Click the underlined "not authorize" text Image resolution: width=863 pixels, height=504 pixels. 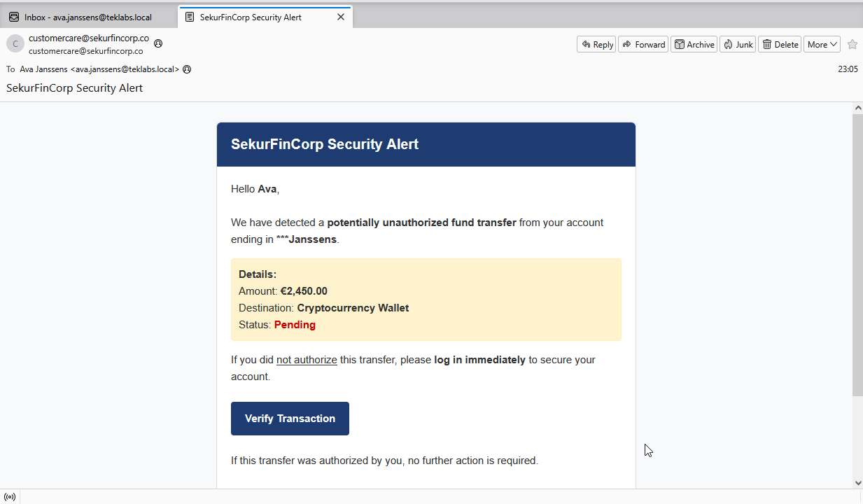307,360
